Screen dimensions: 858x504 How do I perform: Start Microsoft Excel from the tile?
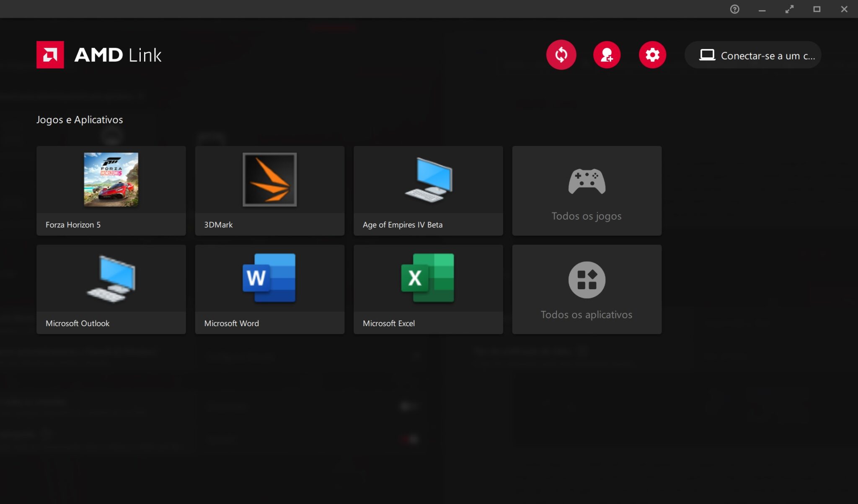coord(428,289)
